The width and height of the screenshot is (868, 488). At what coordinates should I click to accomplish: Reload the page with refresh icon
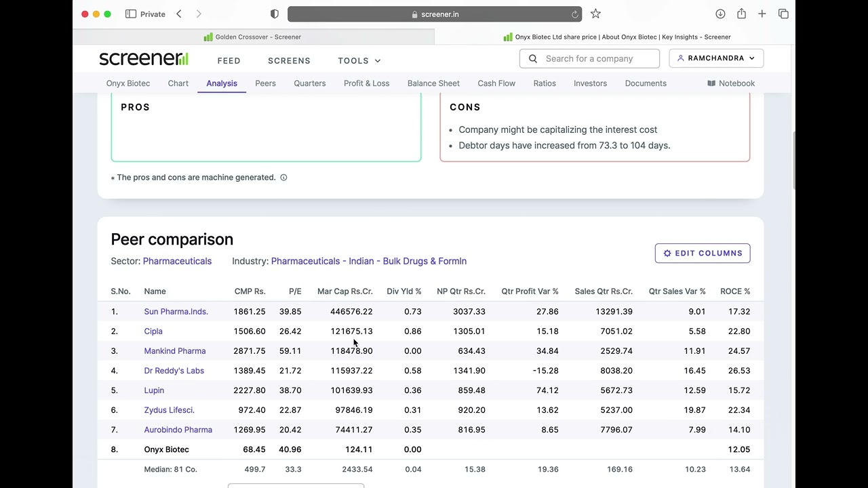(x=575, y=14)
